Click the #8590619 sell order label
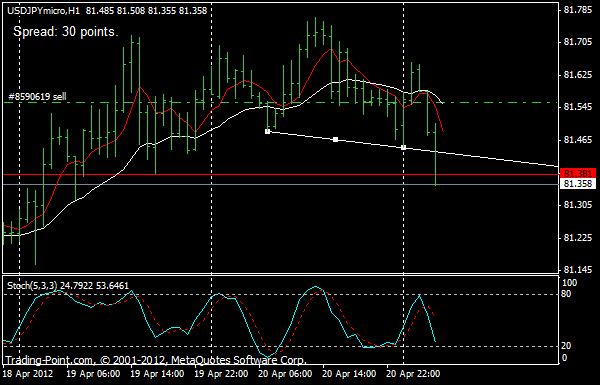The width and height of the screenshot is (600, 385). [x=37, y=96]
